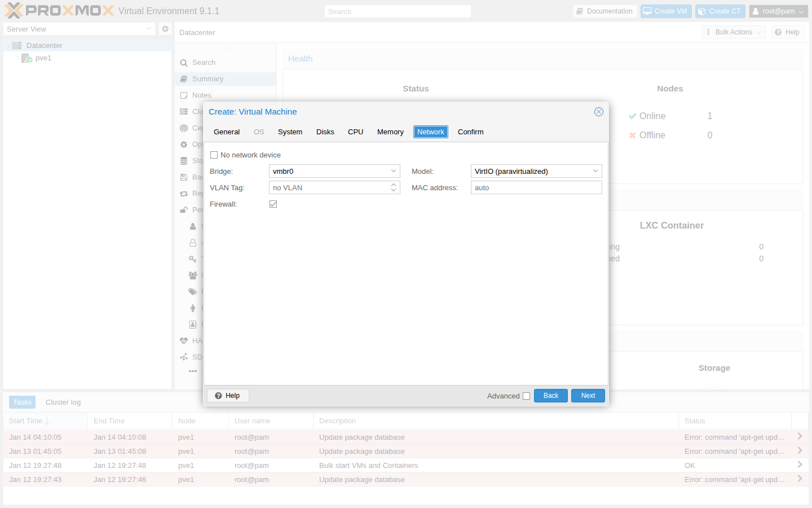
Task: Disable the Firewall checkbox
Action: click(x=273, y=204)
